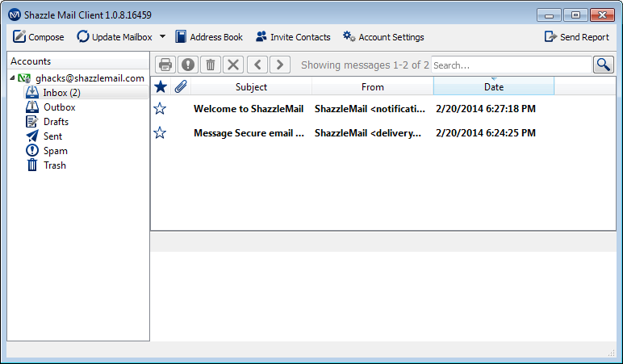Image resolution: width=623 pixels, height=364 pixels.
Task: Open Account Settings
Action: (x=383, y=37)
